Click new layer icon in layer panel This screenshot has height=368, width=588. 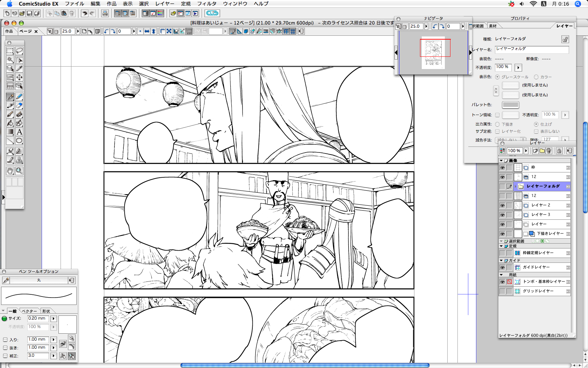tap(535, 151)
